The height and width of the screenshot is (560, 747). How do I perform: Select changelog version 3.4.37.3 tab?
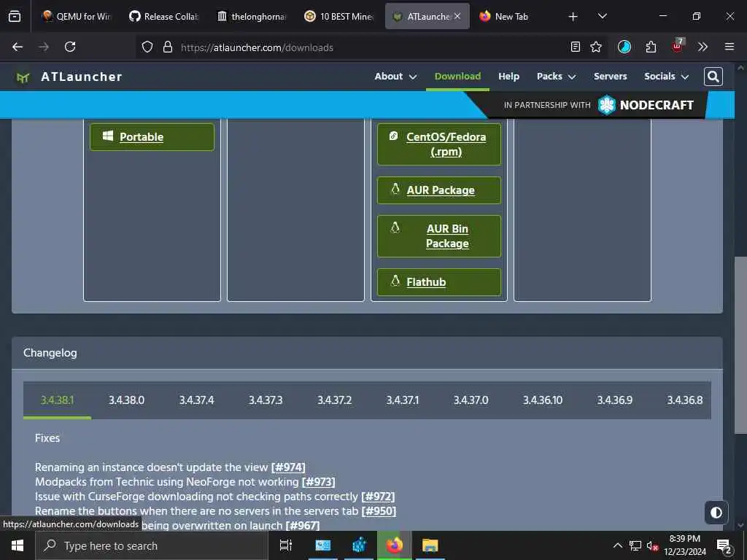point(266,400)
